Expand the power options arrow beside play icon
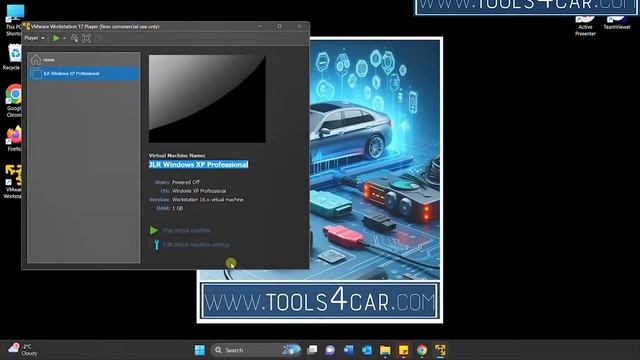 point(64,38)
